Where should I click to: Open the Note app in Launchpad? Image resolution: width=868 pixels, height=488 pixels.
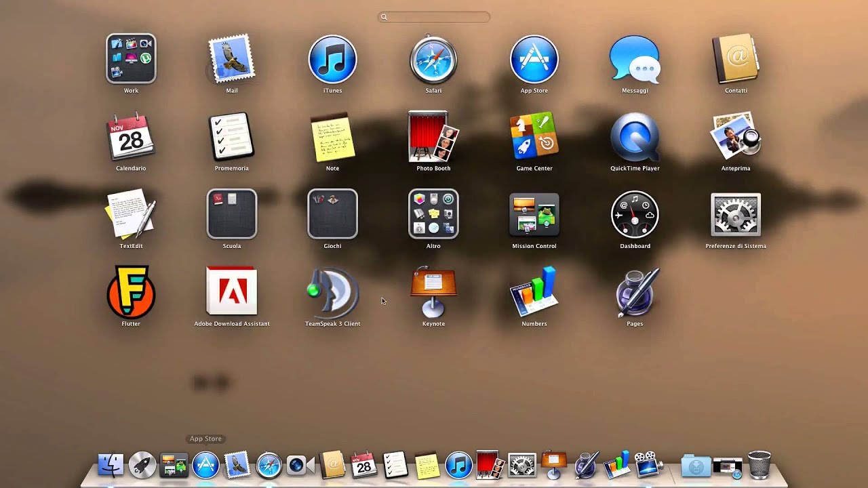point(332,138)
